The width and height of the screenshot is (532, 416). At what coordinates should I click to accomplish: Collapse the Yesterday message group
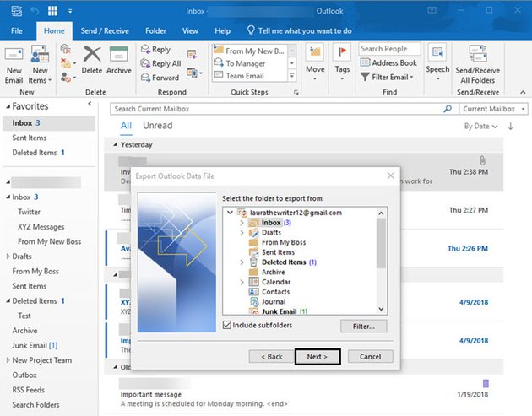click(116, 144)
